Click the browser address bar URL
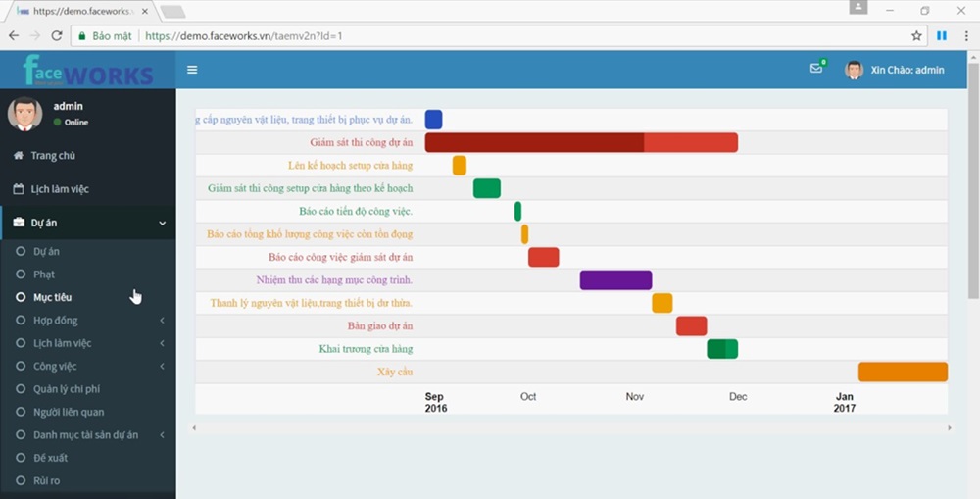 point(243,36)
